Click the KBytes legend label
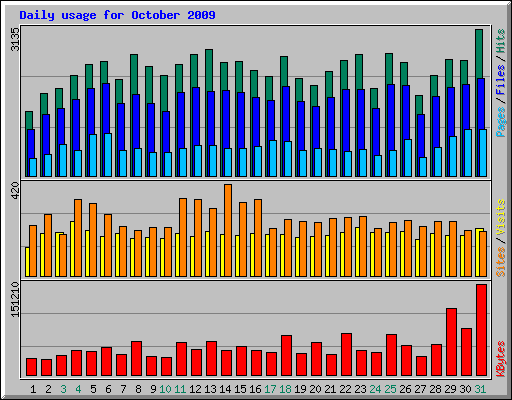 point(501,359)
